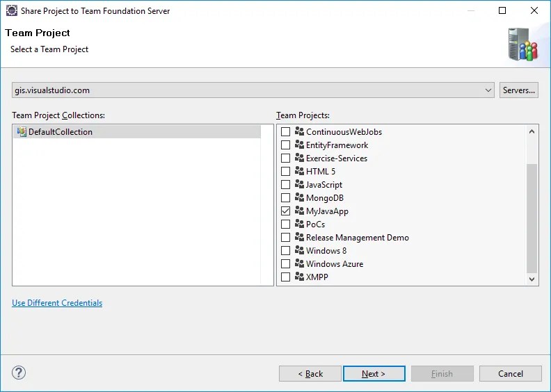Viewport: 551px width, 392px height.
Task: Go Back to the previous page
Action: click(x=310, y=374)
